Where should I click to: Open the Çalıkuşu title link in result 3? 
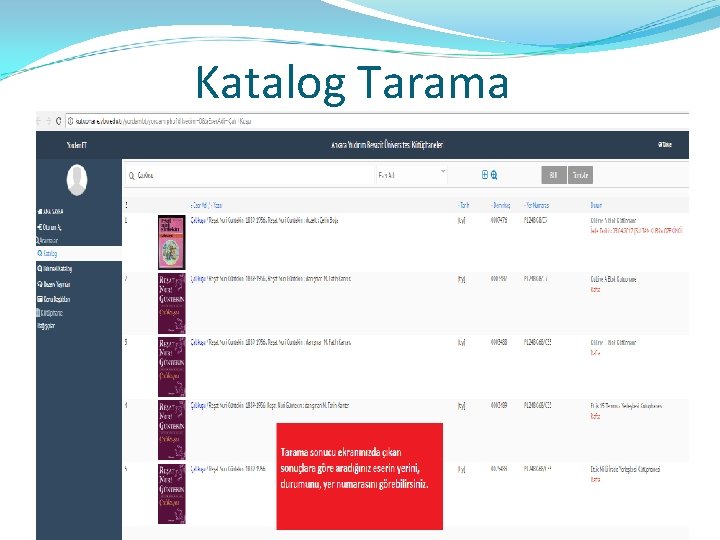[198, 343]
